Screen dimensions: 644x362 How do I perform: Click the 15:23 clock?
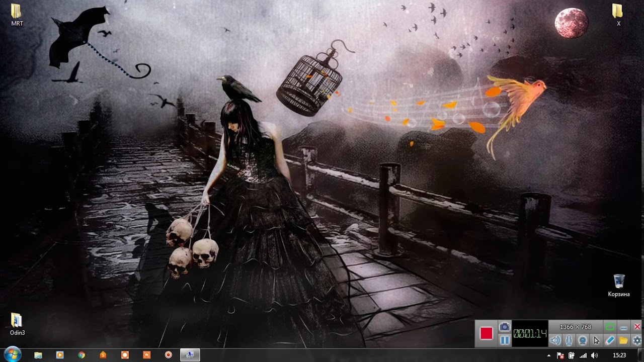619,355
